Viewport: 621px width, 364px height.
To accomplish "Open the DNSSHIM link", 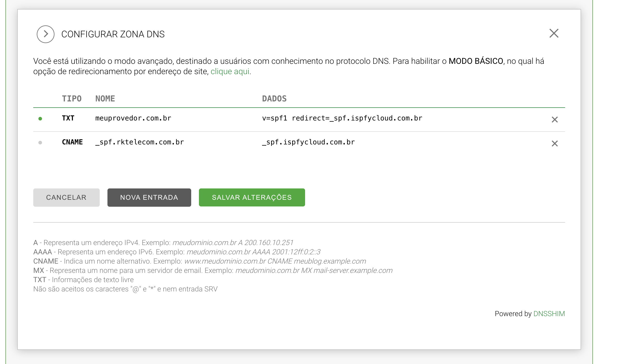I will (549, 314).
